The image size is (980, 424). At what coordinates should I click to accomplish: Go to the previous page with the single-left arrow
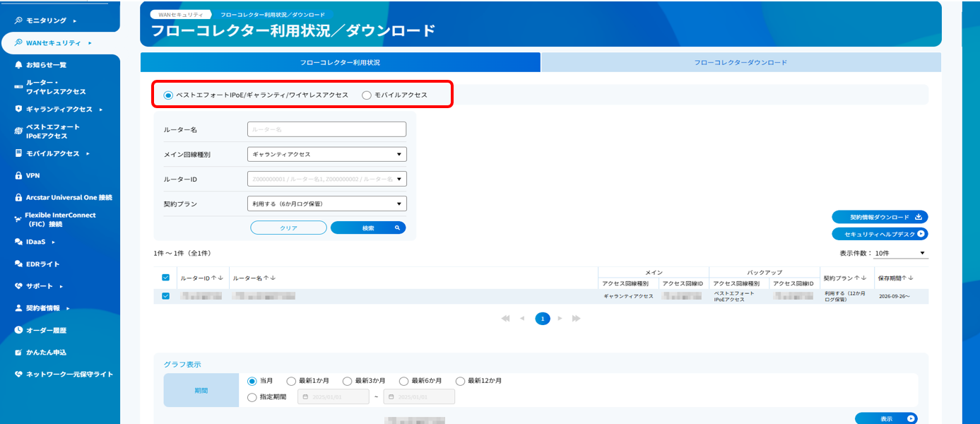pyautogui.click(x=522, y=319)
